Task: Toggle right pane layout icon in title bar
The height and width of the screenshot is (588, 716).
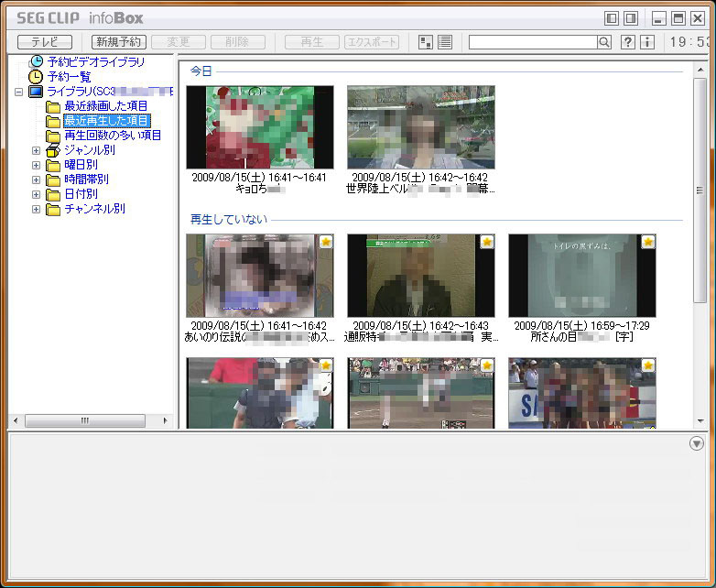Action: tap(631, 18)
